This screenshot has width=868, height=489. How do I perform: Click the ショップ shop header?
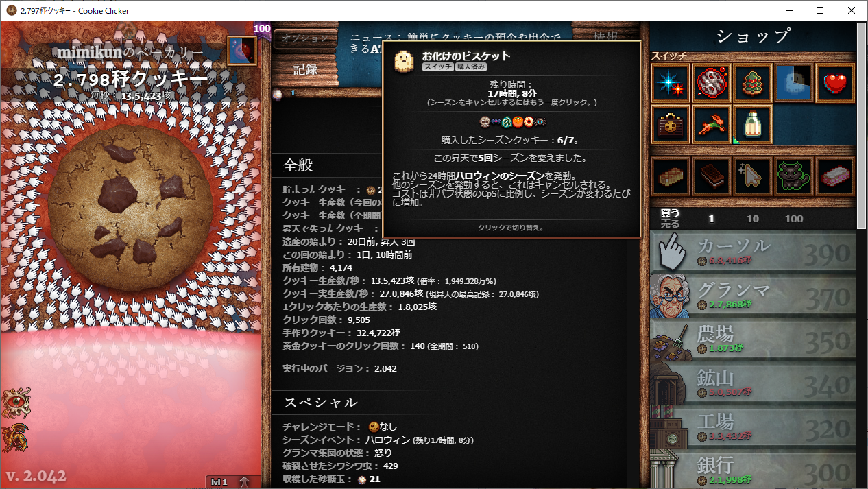pos(753,36)
